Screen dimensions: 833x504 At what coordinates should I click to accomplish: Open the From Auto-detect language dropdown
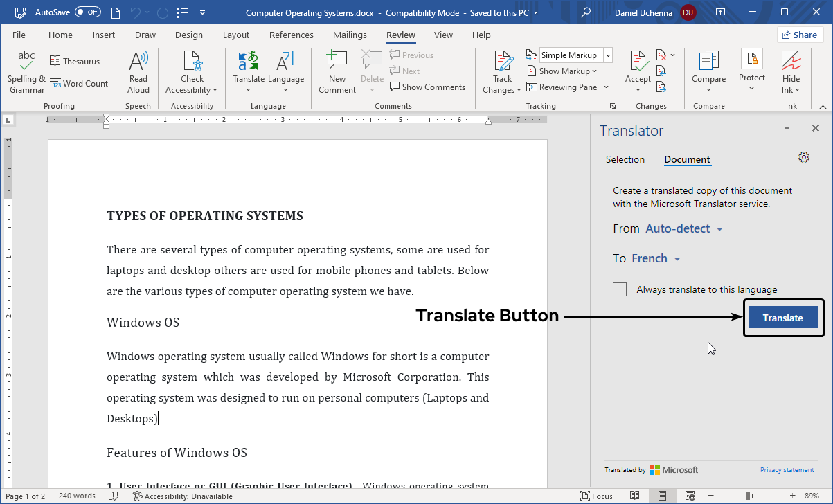[x=683, y=228]
